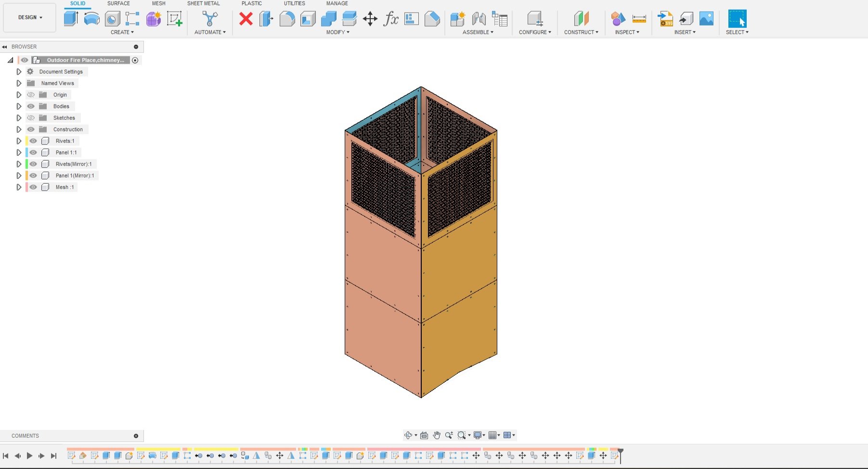868x469 pixels.
Task: Open the CREATE menu
Action: click(122, 32)
